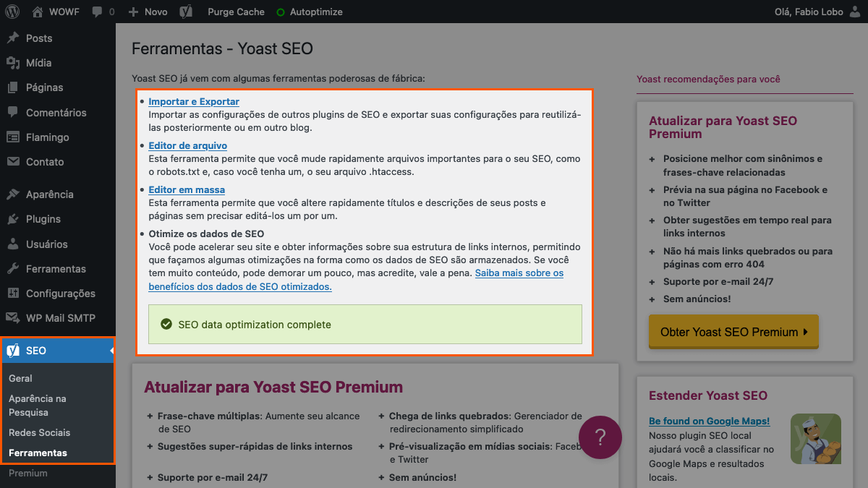Select Geral under SEO
The width and height of the screenshot is (868, 488).
(x=20, y=378)
